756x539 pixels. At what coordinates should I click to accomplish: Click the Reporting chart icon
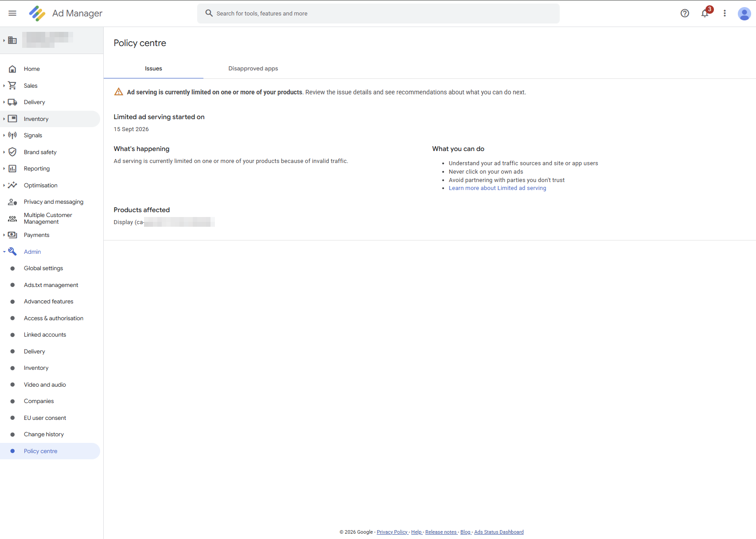12,169
